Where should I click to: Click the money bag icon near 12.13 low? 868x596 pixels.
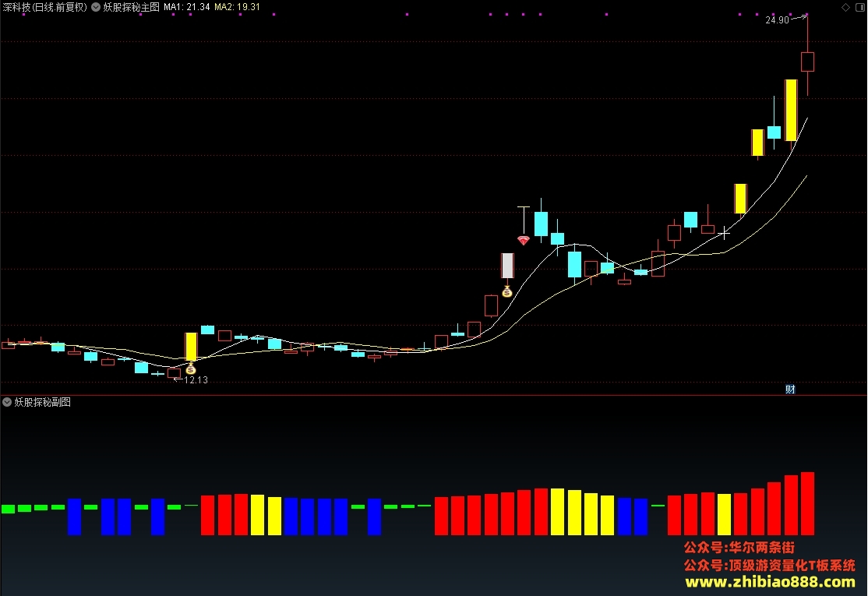coord(190,369)
